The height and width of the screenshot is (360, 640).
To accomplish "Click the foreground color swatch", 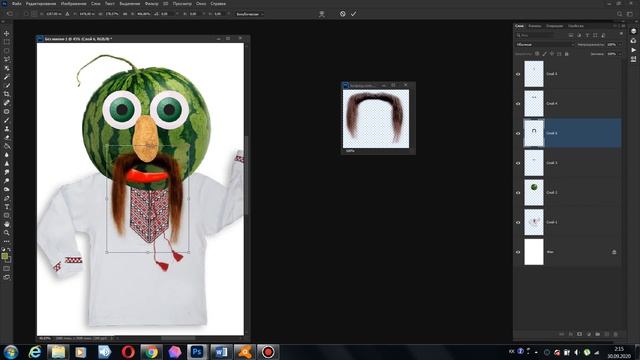I will tap(4, 256).
